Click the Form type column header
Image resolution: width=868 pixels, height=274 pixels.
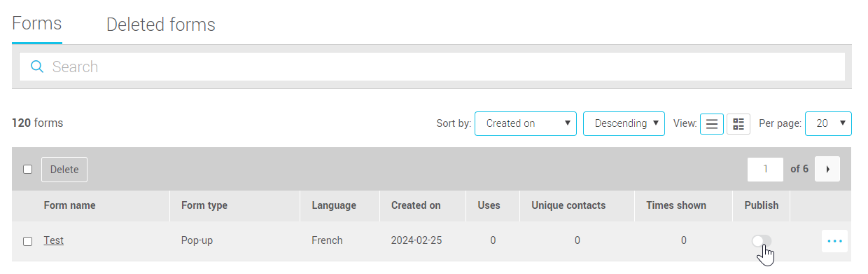[x=204, y=205]
